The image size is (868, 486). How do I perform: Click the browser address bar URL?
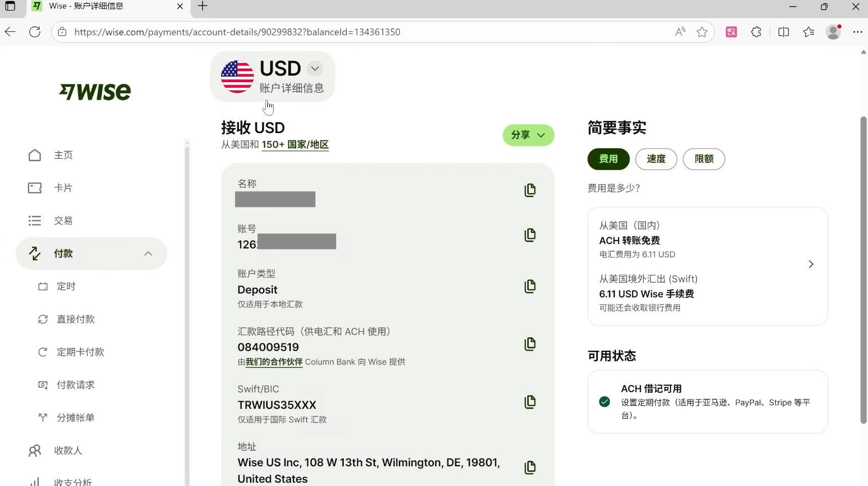[x=237, y=32]
